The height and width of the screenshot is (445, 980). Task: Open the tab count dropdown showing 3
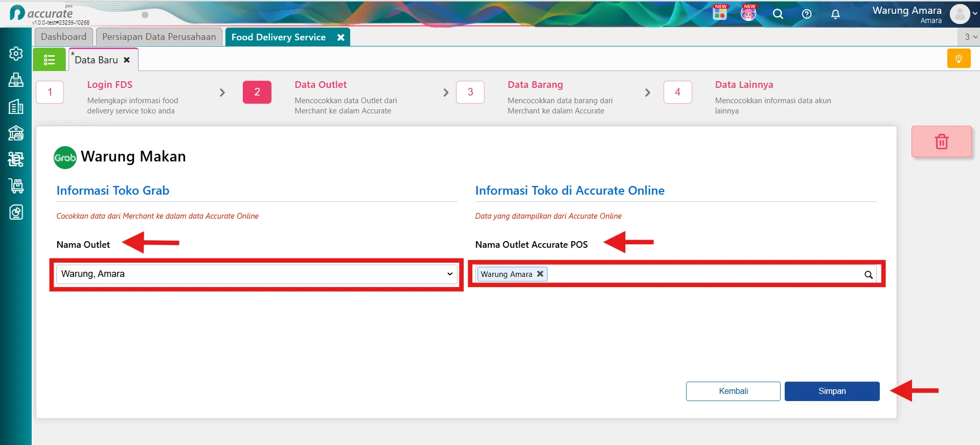tap(969, 37)
